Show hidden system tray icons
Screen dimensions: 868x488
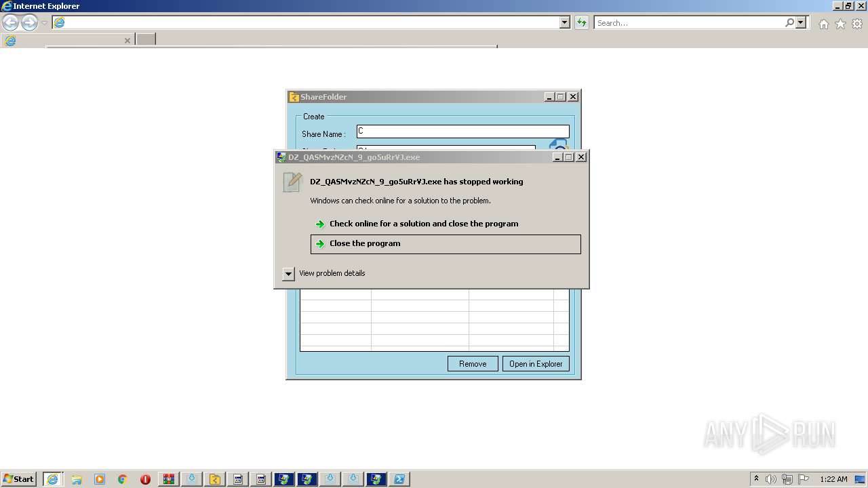click(756, 479)
